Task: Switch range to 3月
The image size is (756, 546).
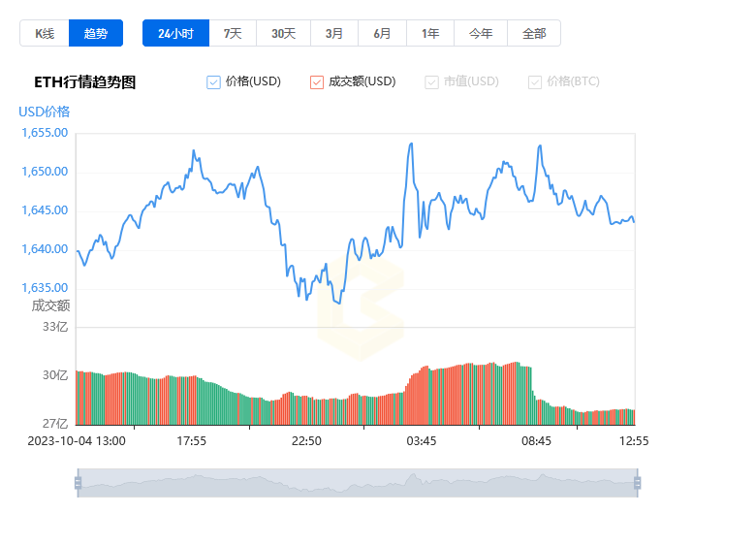Action: click(334, 33)
